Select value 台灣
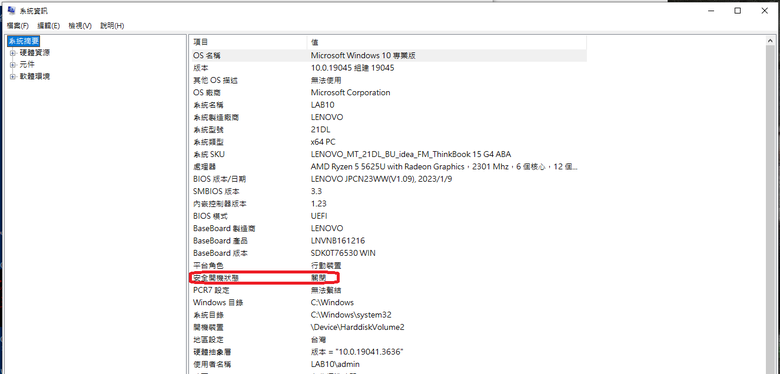Viewport: 780px width, 374px height. pos(318,340)
